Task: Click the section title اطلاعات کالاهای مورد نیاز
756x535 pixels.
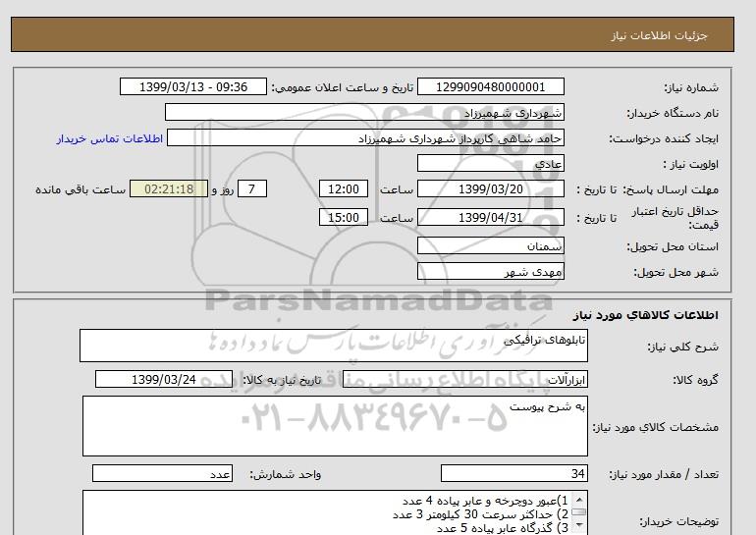Action: coord(646,315)
